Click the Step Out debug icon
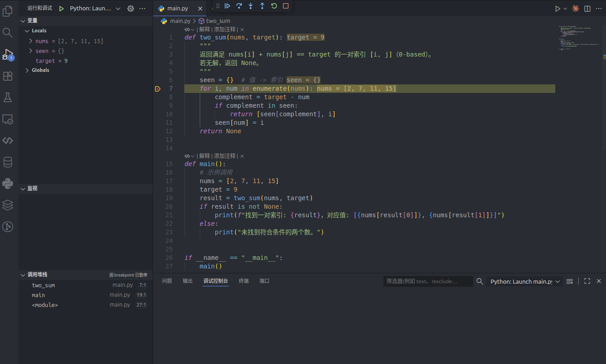 point(263,6)
